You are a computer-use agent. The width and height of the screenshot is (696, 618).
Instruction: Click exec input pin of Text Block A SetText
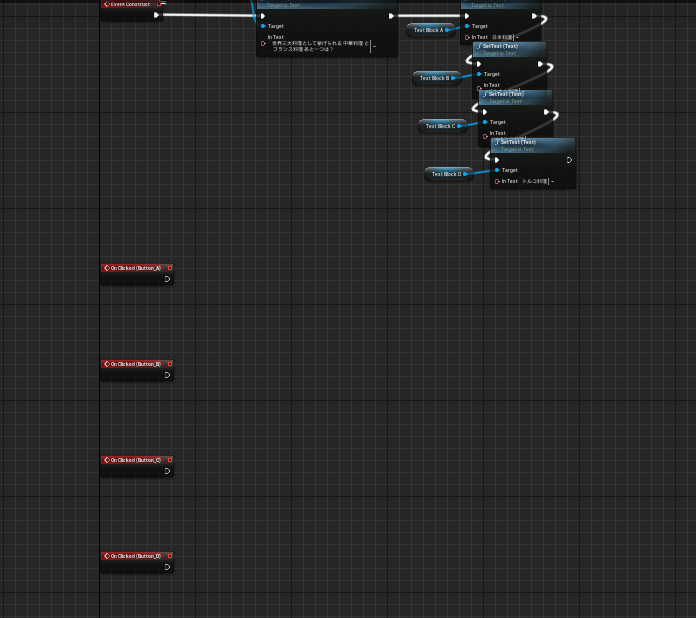pyautogui.click(x=467, y=16)
